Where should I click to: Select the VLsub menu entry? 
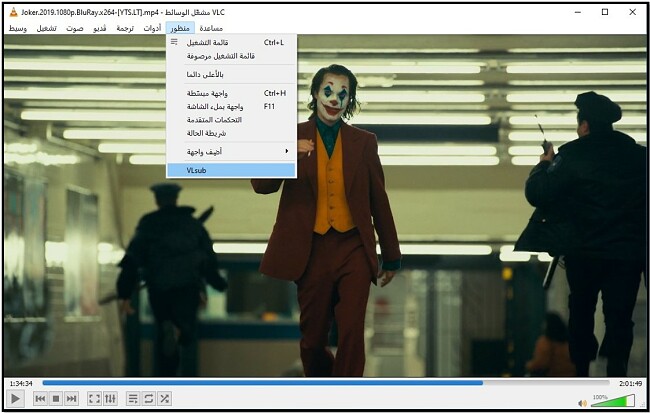click(231, 170)
